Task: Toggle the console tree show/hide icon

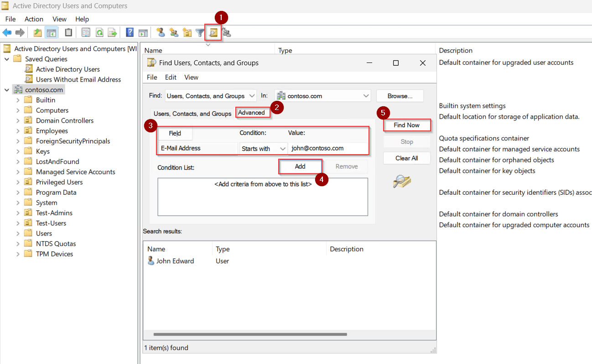Action: tap(52, 32)
